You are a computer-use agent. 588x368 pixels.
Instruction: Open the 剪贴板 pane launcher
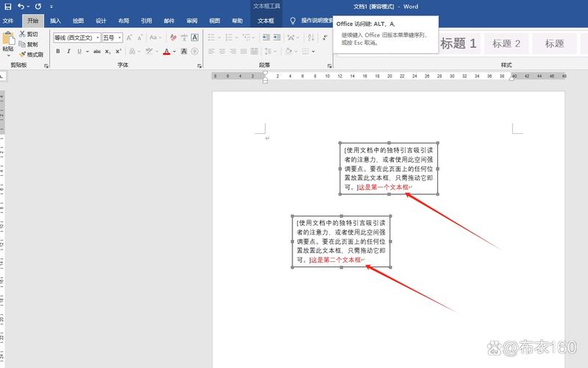pyautogui.click(x=46, y=66)
